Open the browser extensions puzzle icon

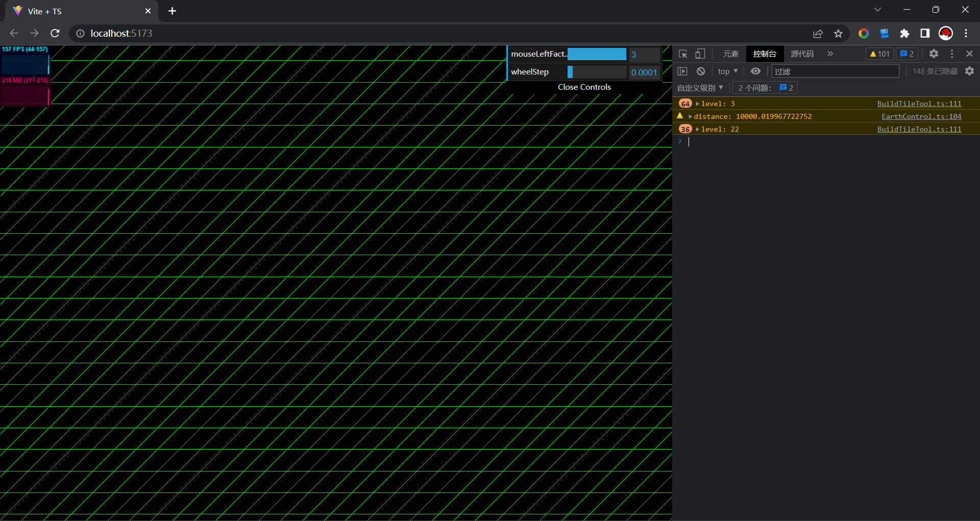[x=904, y=33]
